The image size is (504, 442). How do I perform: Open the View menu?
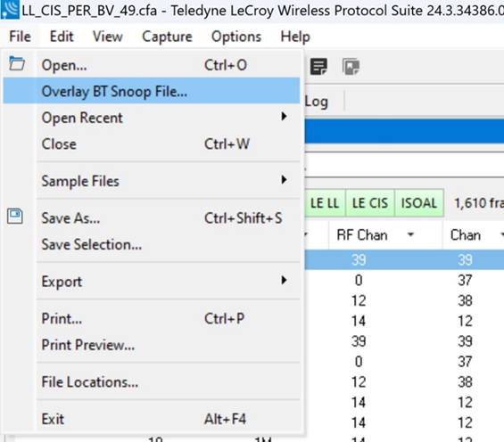108,37
